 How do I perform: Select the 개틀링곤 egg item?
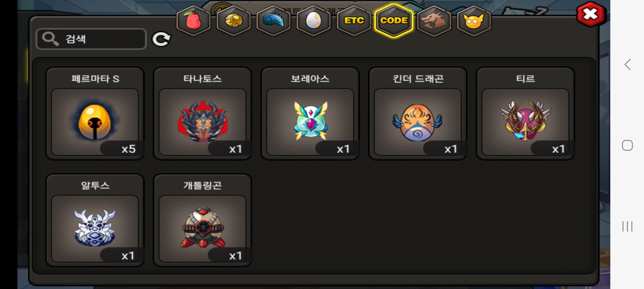point(202,220)
